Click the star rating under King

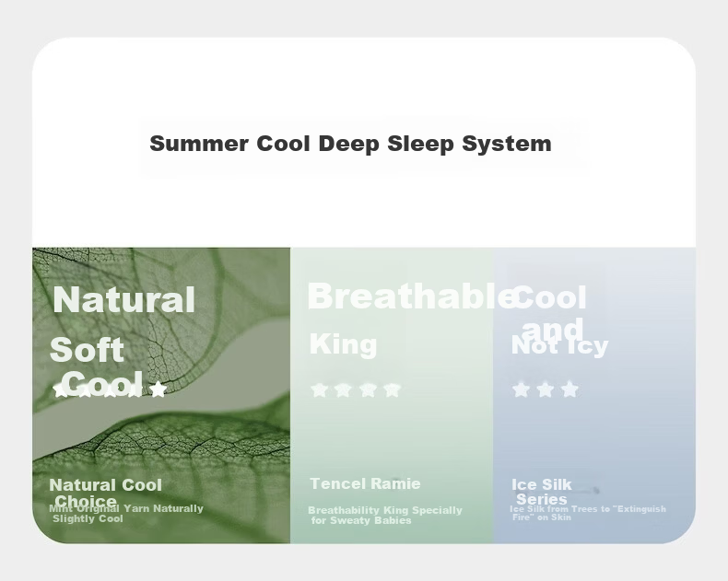(x=356, y=390)
